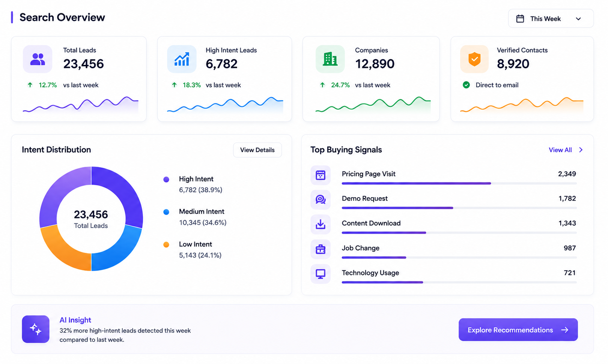Click the Companies building icon

tap(330, 59)
